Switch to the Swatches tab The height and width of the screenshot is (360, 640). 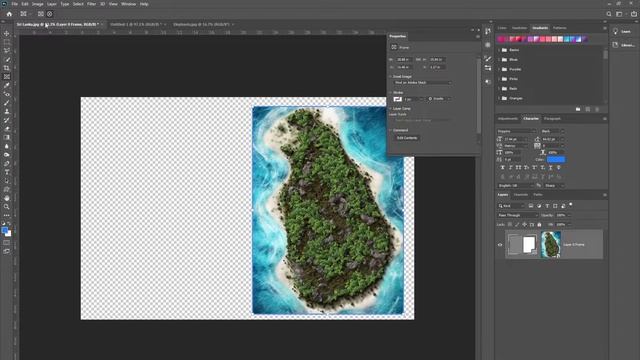pos(519,28)
